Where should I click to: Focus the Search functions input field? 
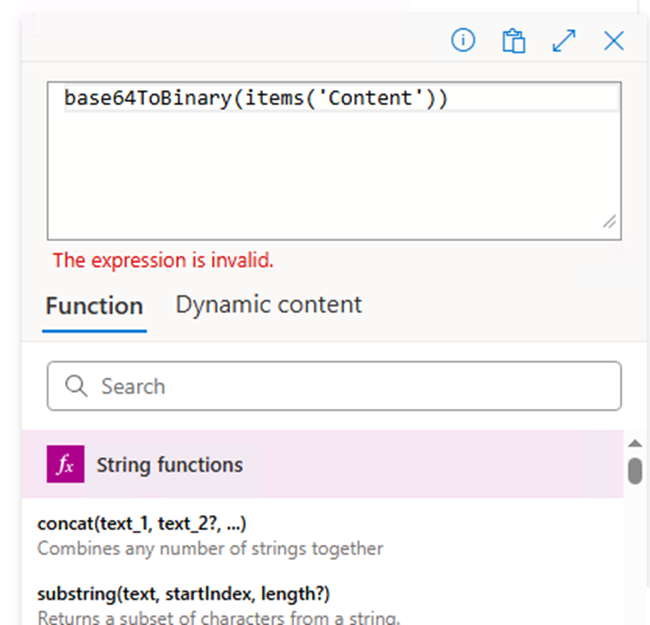click(350, 386)
